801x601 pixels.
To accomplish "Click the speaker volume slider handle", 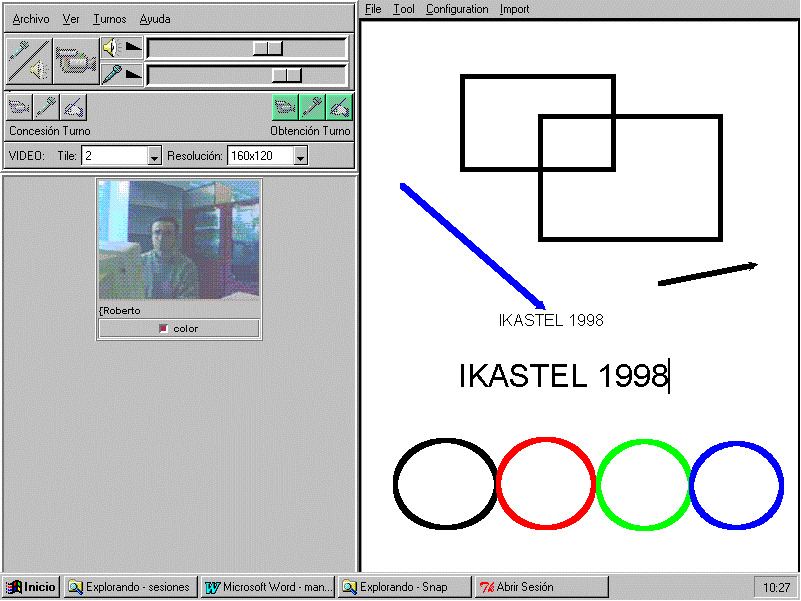I will coord(267,48).
